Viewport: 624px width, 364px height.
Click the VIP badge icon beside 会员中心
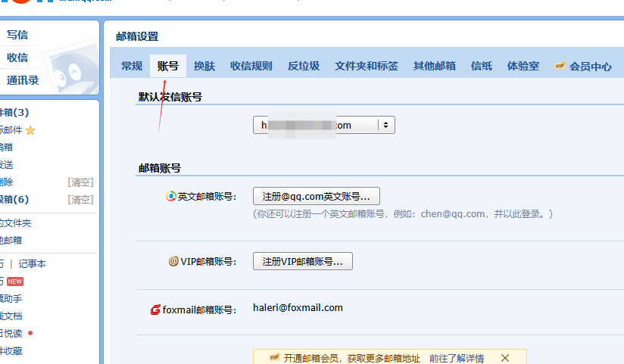click(x=560, y=66)
